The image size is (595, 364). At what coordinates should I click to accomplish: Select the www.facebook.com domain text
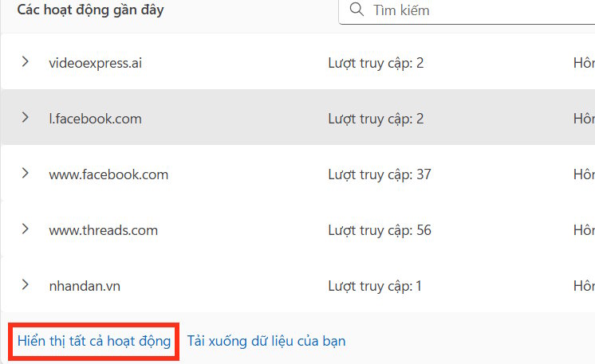[x=108, y=174]
